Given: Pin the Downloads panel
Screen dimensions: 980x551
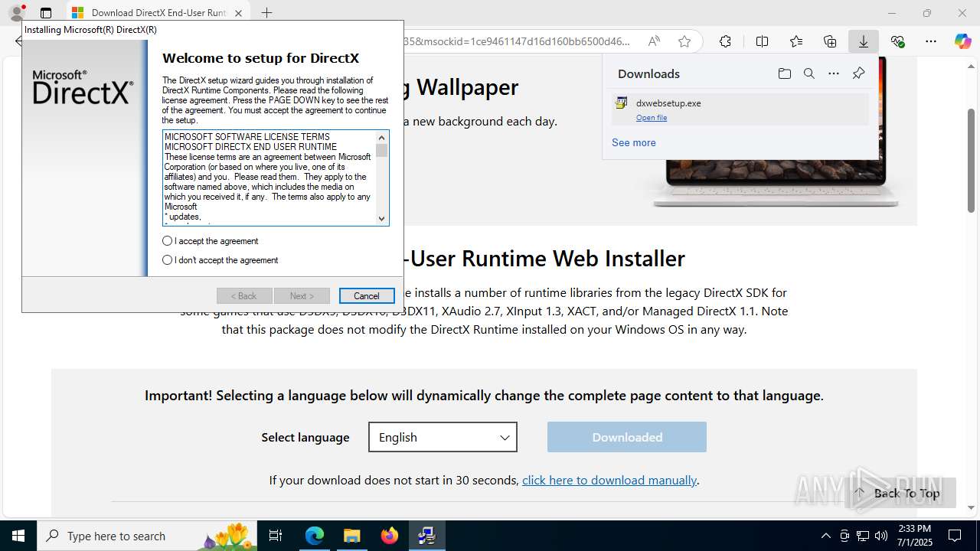Looking at the screenshot, I should 858,73.
